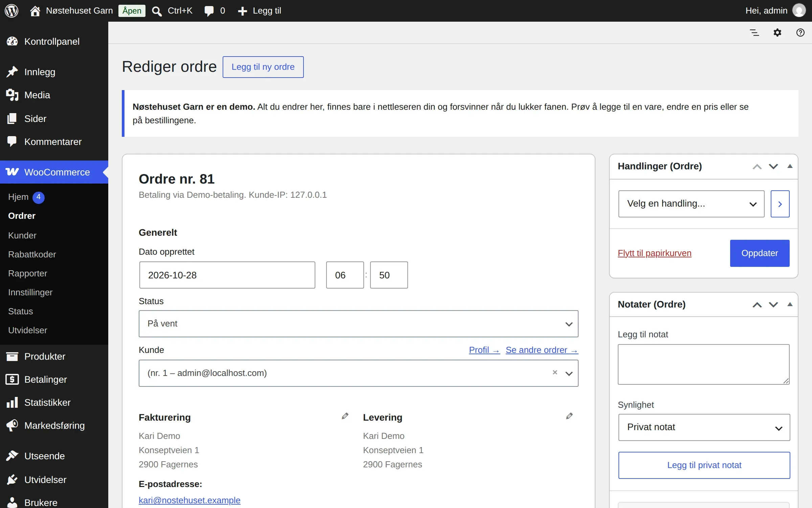Open Se andre ordrer link
This screenshot has height=508, width=812.
pos(542,350)
